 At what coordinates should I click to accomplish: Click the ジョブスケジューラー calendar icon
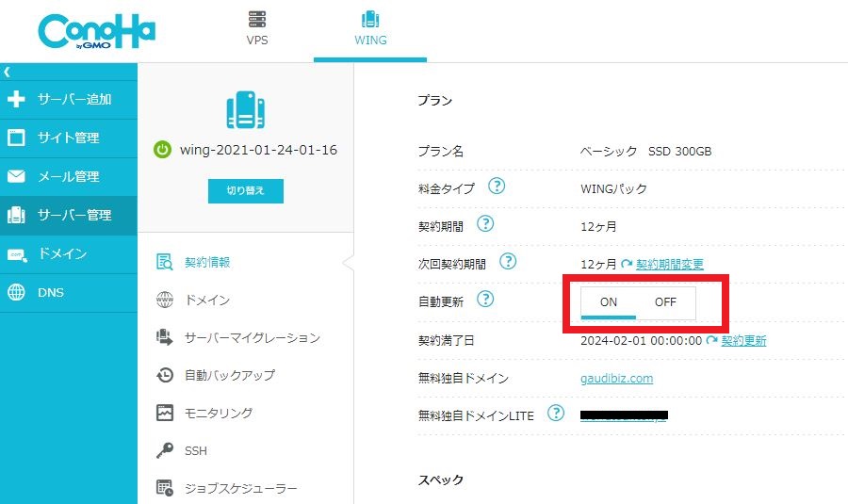(x=164, y=488)
